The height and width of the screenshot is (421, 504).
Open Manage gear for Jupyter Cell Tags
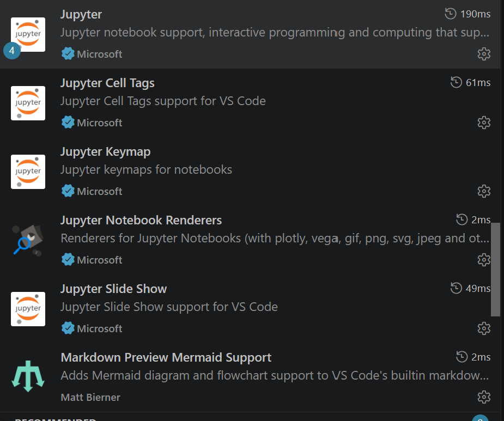(x=484, y=123)
